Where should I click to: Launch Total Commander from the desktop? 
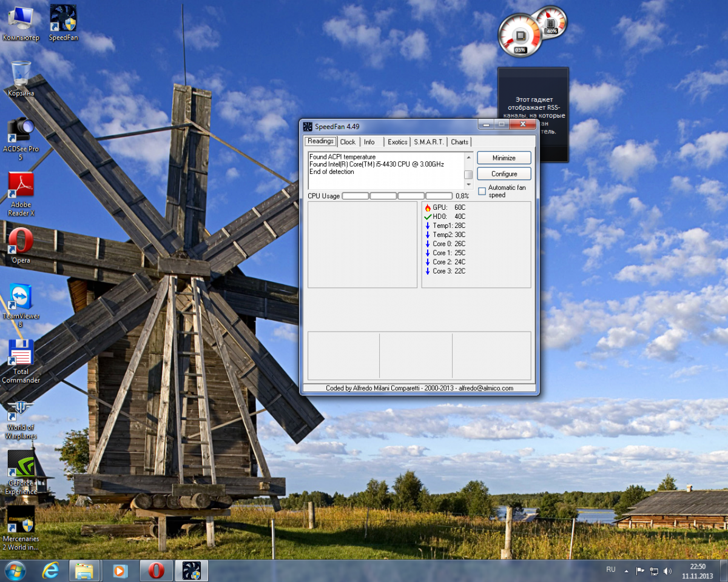click(x=21, y=361)
